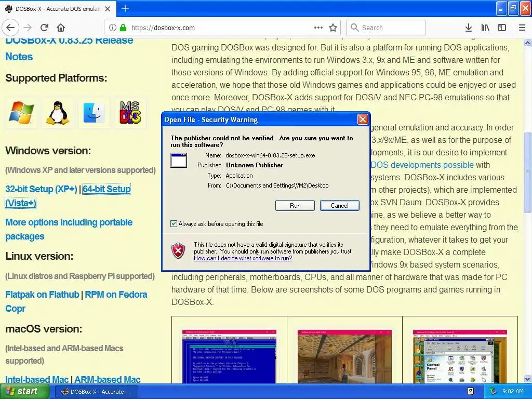This screenshot has width=532, height=399.
Task: Reload the page with the refresh icon
Action: (44, 28)
